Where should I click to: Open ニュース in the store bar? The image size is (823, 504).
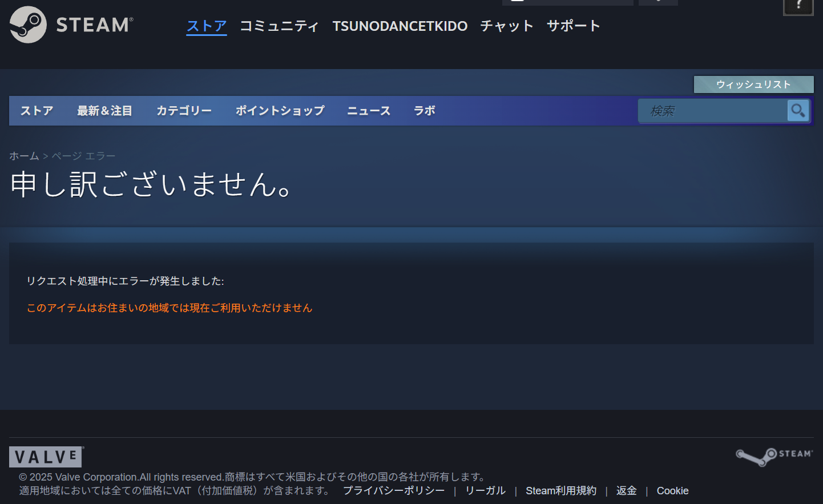coord(369,111)
